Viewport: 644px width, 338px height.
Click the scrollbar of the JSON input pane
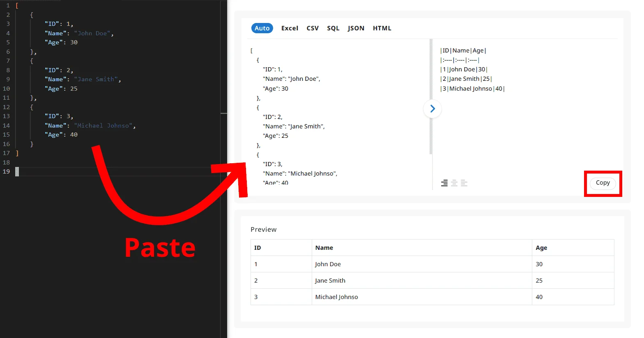pyautogui.click(x=431, y=97)
